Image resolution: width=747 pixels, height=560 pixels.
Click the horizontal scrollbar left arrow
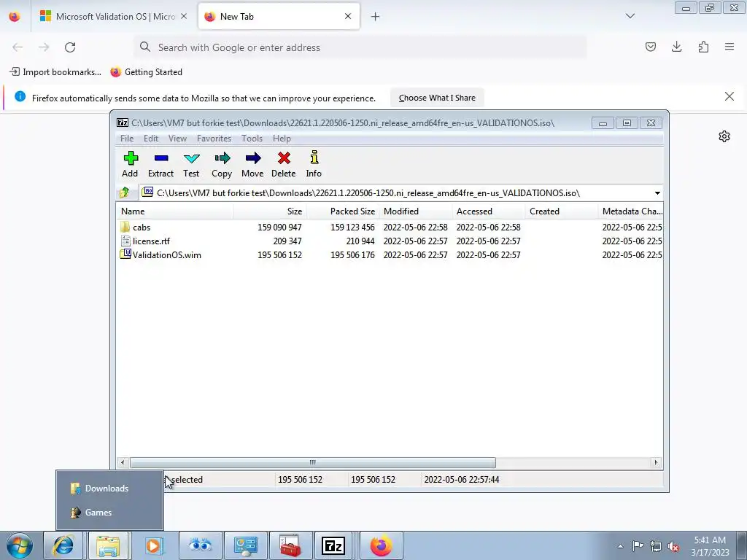(123, 462)
